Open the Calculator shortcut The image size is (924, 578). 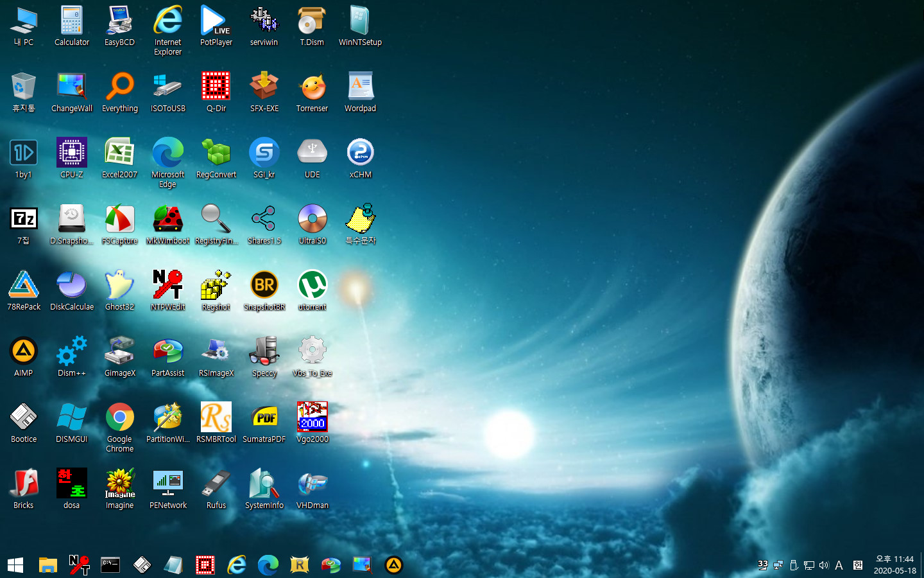(72, 26)
